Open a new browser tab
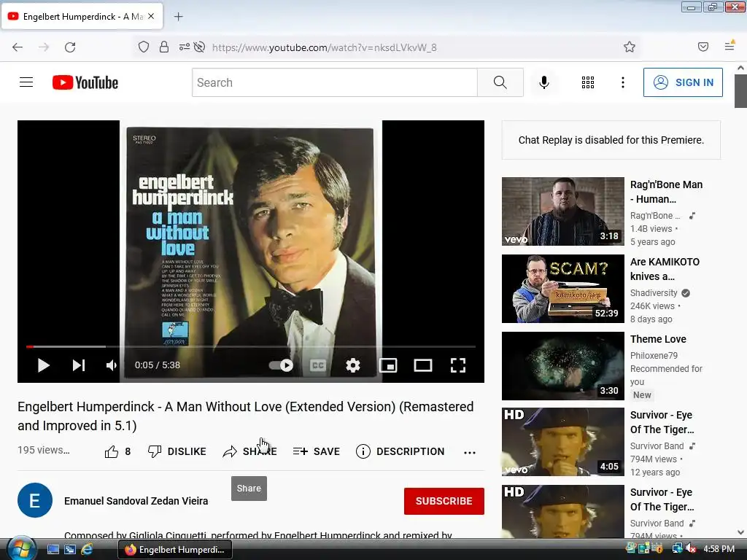Screen dimensions: 747x560 178,17
